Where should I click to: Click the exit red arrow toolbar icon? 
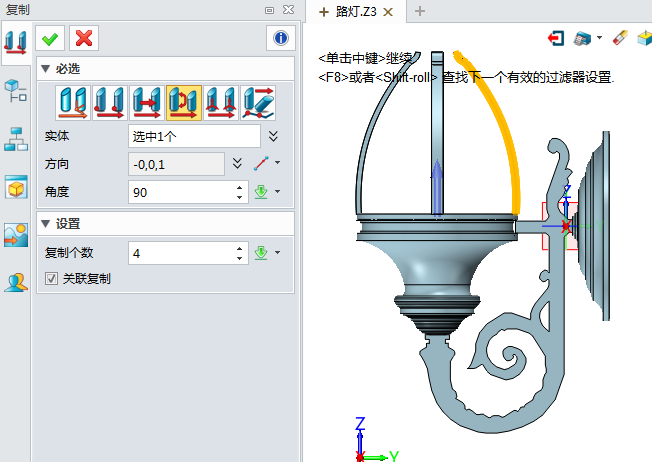coord(556,38)
